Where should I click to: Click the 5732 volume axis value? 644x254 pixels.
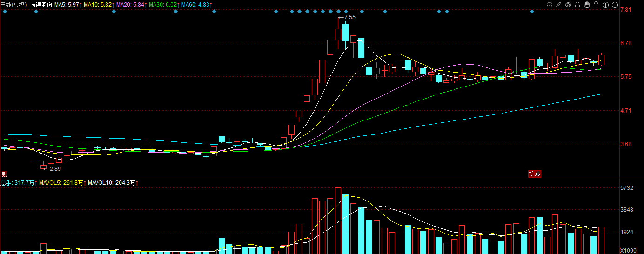[x=627, y=188]
